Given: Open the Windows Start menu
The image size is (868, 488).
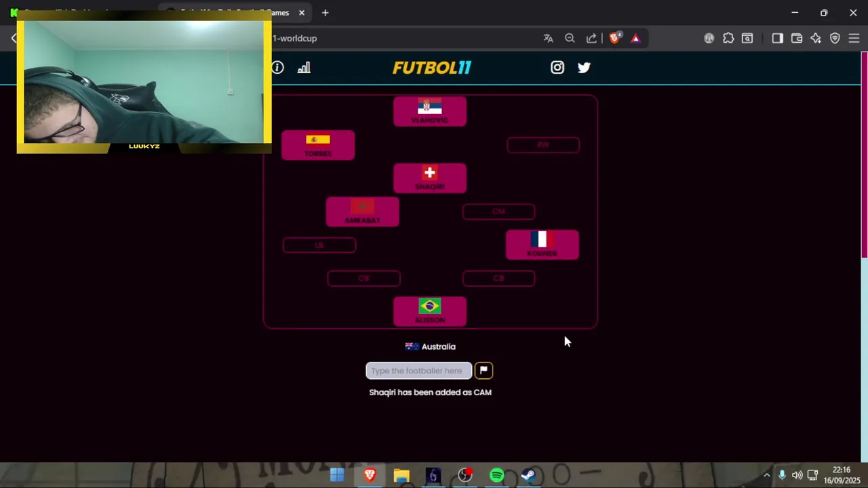Looking at the screenshot, I should [x=337, y=475].
